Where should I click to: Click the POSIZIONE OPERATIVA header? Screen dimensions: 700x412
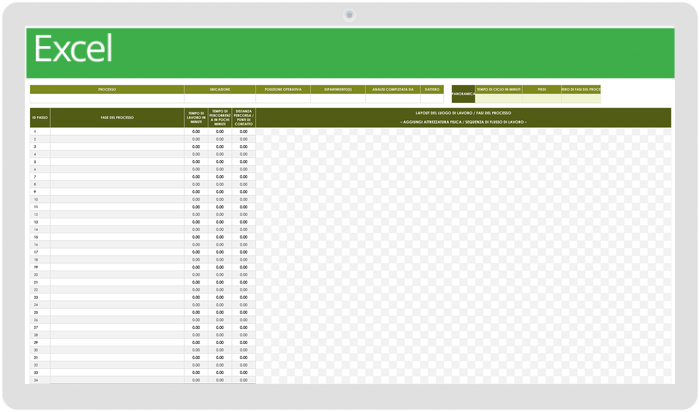[283, 89]
